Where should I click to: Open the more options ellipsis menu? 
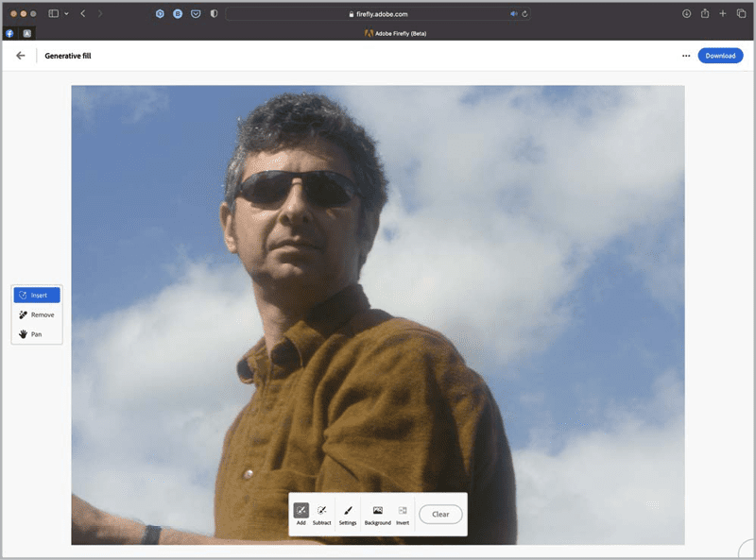pyautogui.click(x=686, y=56)
